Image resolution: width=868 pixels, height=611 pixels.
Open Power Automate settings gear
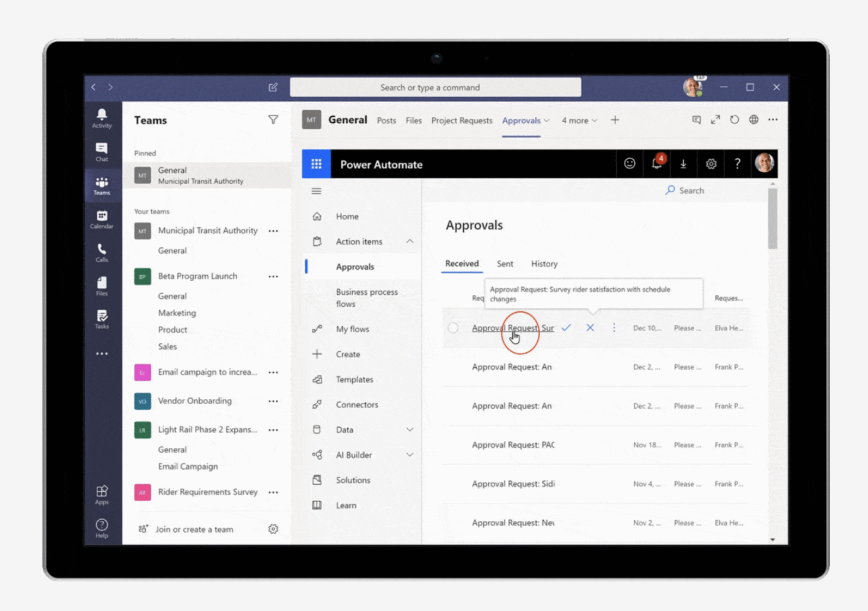(711, 164)
